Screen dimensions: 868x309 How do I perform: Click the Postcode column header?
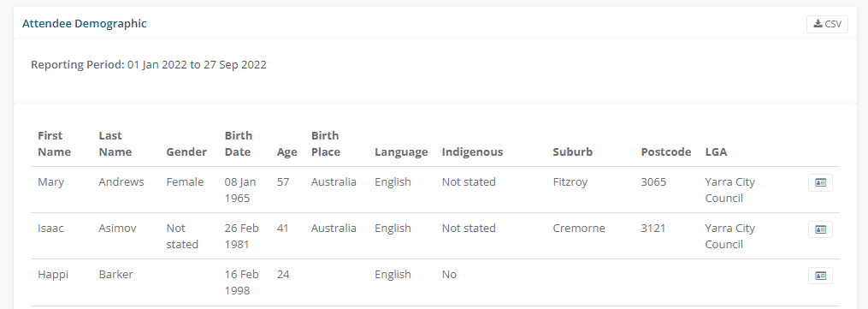[666, 152]
